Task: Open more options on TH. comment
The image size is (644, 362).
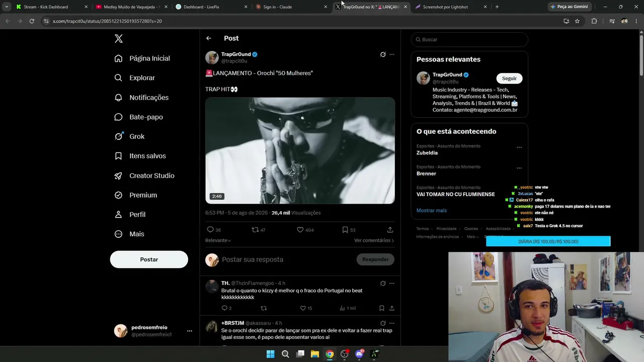Action: tap(392, 284)
